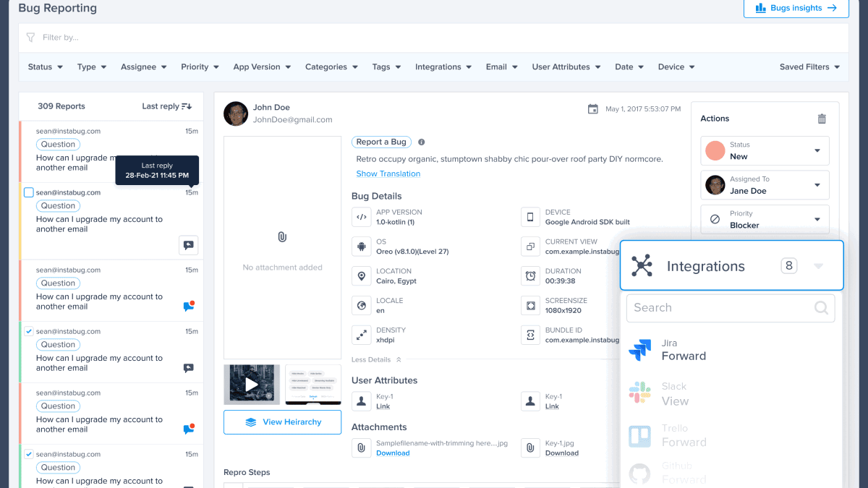868x488 pixels.
Task: Click the info icon next to Report a Bug
Action: click(x=422, y=142)
